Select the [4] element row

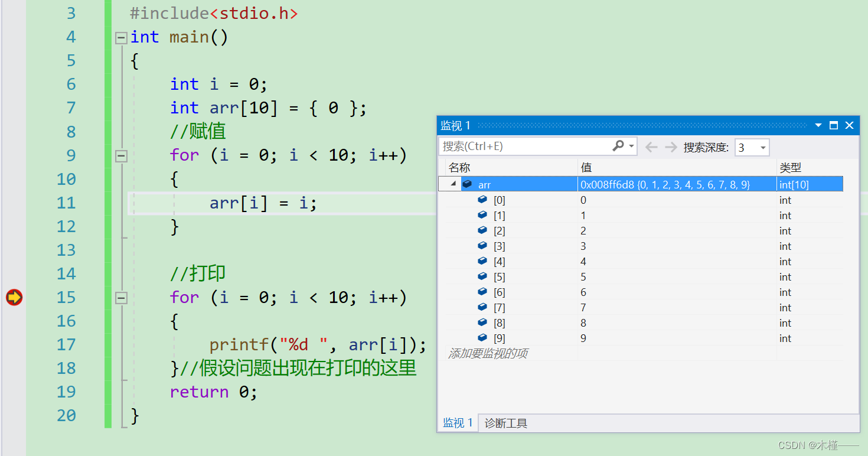641,262
